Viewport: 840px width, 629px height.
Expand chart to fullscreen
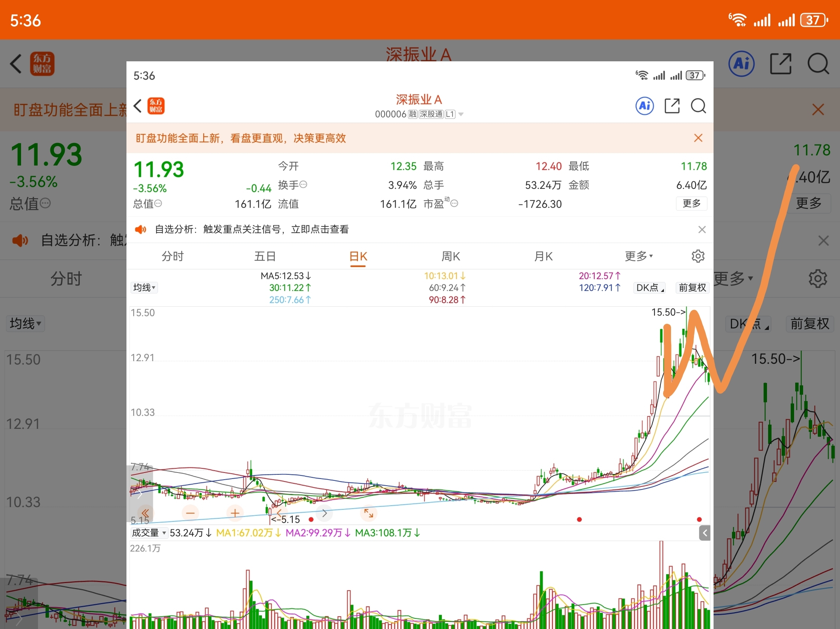tap(368, 513)
